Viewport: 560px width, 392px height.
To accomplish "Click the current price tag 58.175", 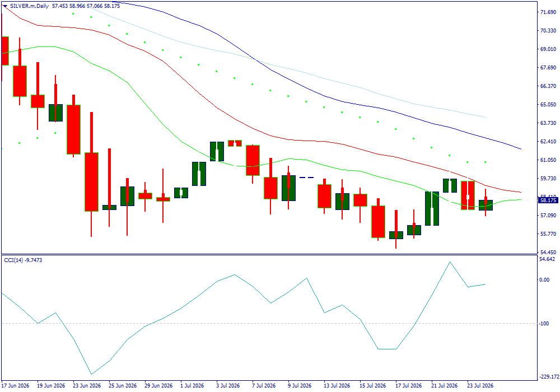I will coord(548,200).
